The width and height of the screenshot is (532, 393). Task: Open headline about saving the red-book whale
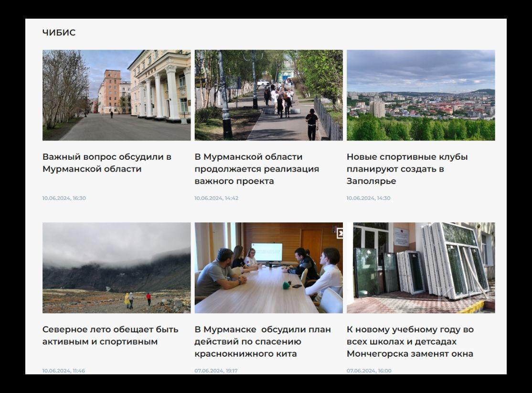click(263, 341)
